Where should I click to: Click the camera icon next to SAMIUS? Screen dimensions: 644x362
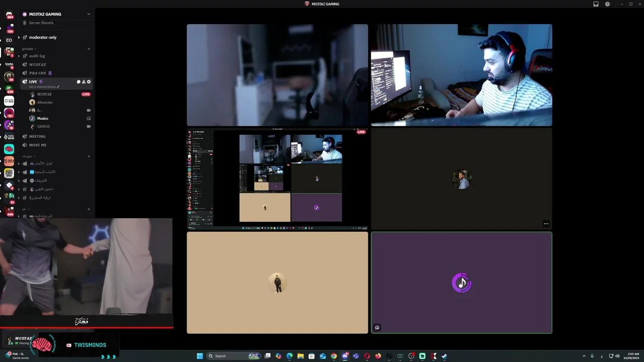tap(89, 126)
